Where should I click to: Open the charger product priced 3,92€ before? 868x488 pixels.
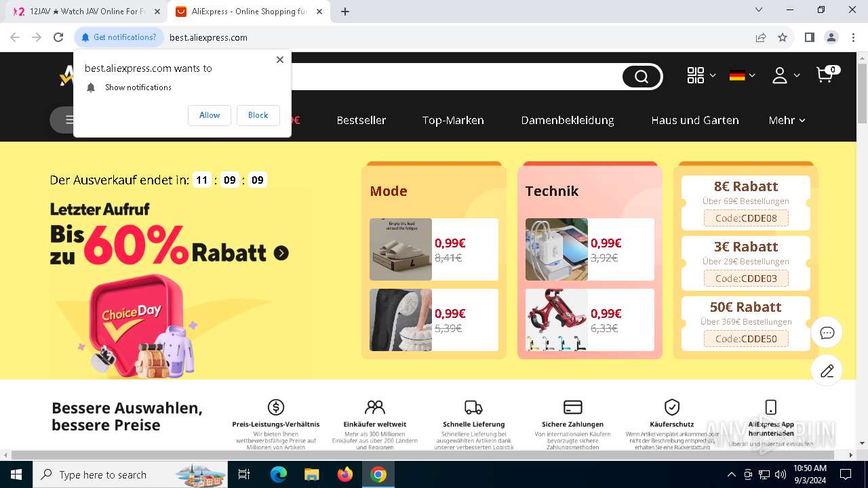tap(590, 249)
